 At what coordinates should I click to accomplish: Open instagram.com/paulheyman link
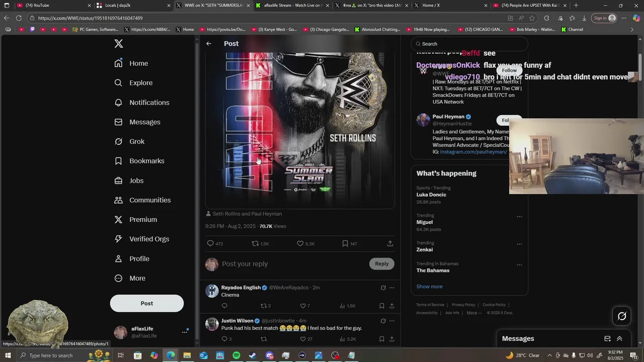(x=473, y=152)
